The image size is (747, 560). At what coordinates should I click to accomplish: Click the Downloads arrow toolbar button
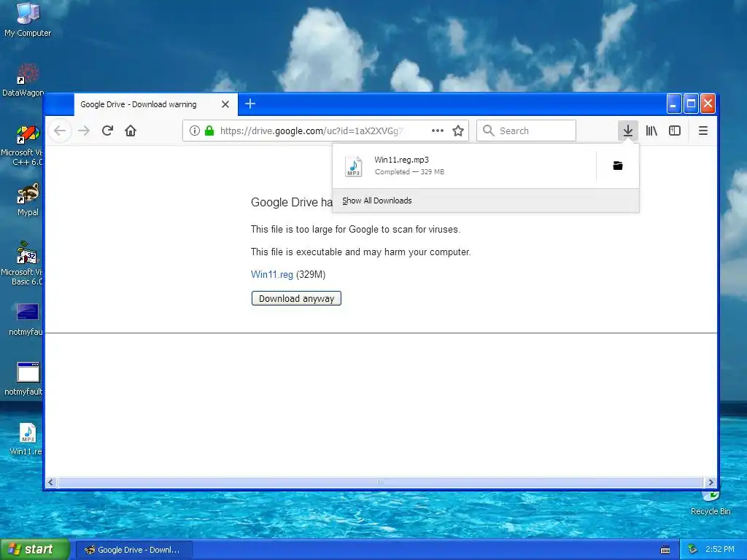click(628, 131)
